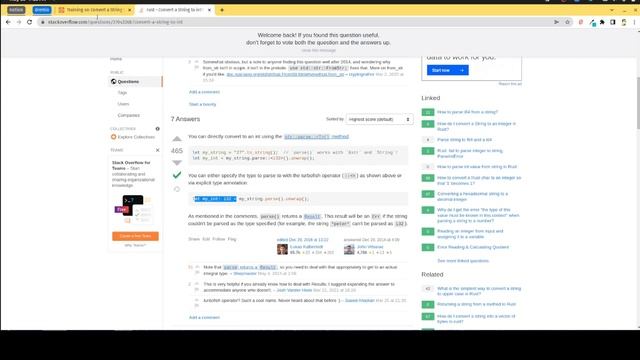
Task: Open the extensions puzzle icon
Action: point(602,22)
